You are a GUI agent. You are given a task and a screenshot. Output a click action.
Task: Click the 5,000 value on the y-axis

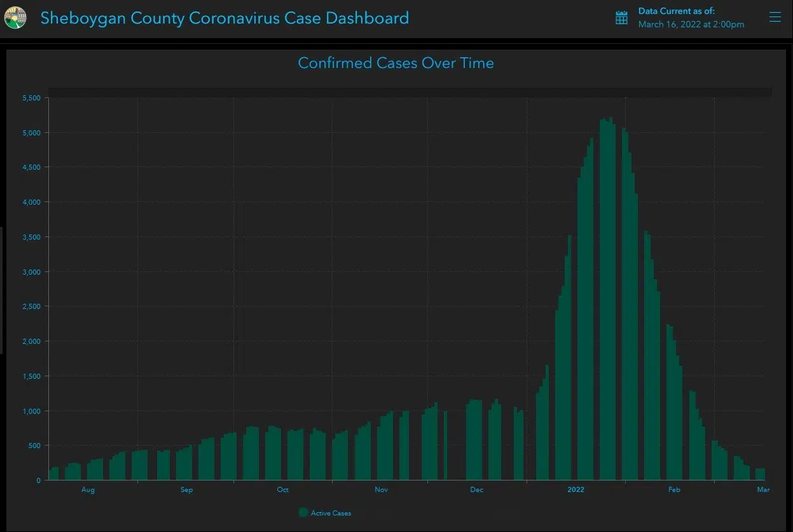pos(31,133)
